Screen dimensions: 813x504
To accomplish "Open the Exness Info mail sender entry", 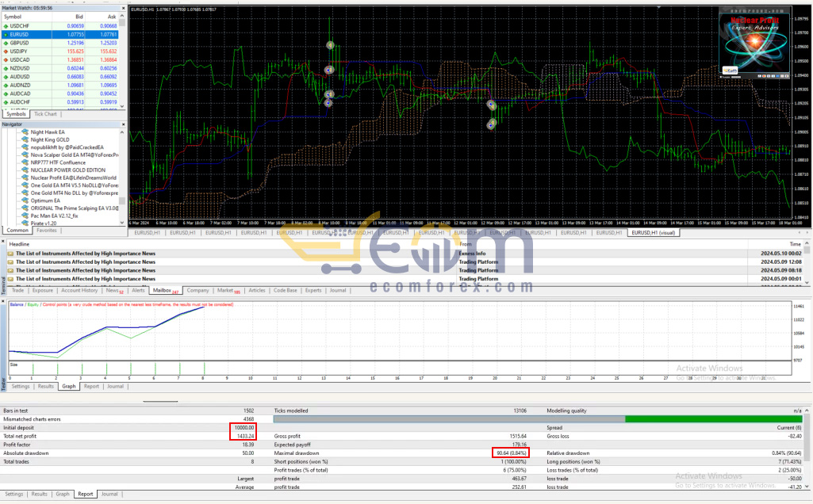I will point(472,254).
